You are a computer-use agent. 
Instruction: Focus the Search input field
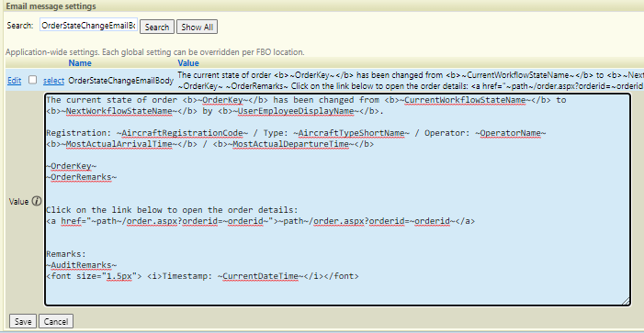pos(89,25)
